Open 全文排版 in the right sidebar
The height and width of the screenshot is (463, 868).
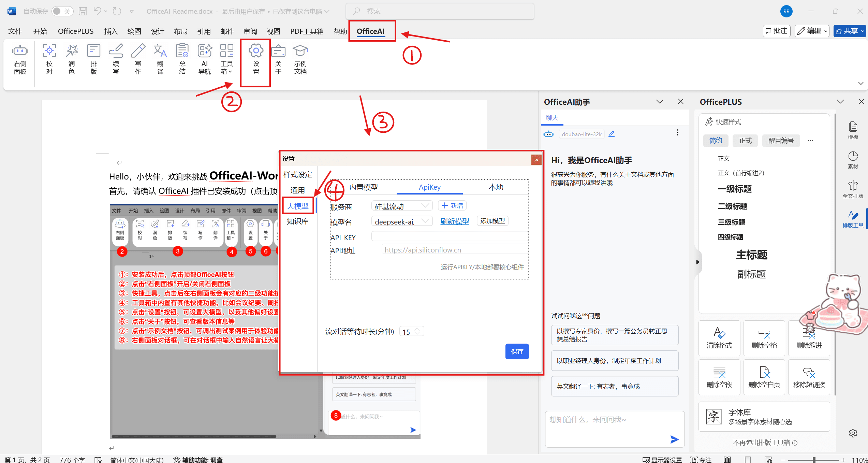click(x=853, y=189)
